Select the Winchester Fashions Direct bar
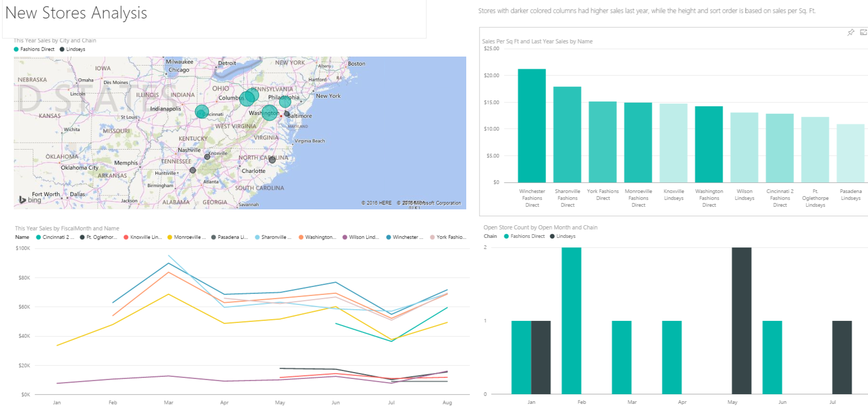The height and width of the screenshot is (406, 868). [532, 126]
